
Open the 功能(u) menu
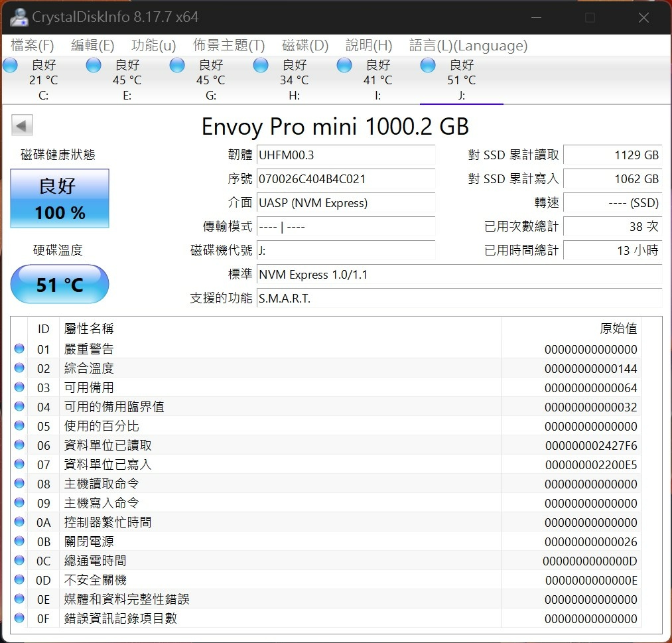(153, 45)
